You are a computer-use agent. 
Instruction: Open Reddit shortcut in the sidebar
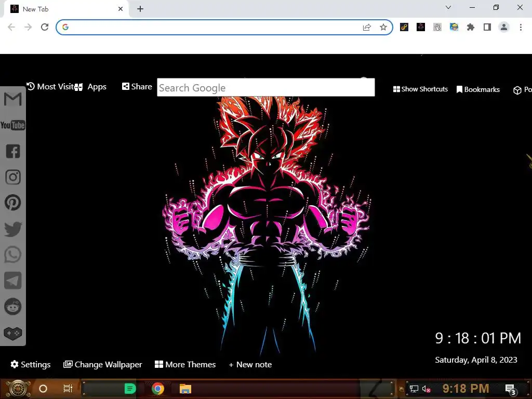pos(13,307)
